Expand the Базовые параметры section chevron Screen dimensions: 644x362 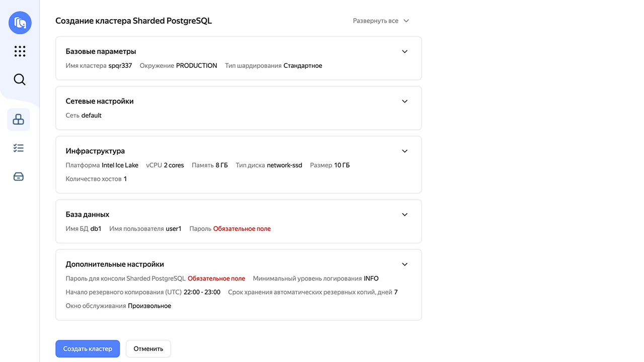point(405,51)
